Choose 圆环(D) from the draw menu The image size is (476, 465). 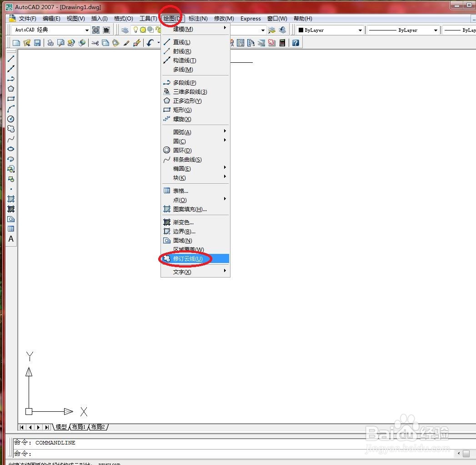coord(195,150)
